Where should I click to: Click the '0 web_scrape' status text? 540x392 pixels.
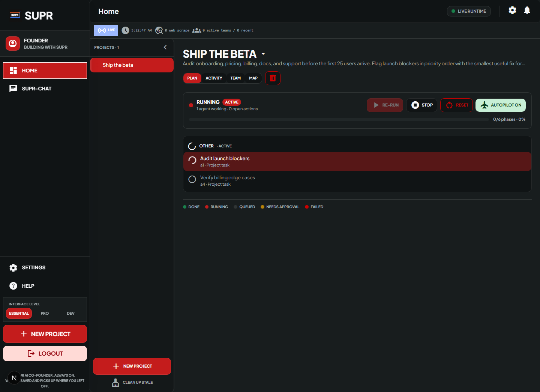point(177,30)
